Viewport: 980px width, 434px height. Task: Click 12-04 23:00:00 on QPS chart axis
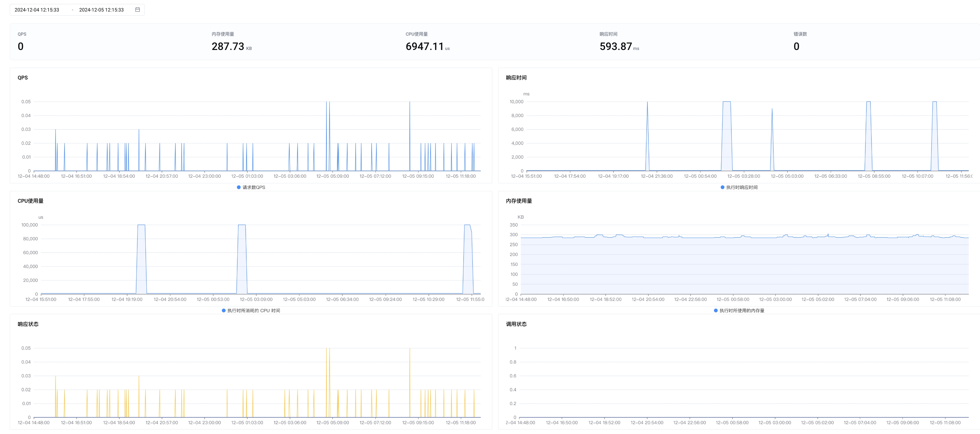(204, 176)
